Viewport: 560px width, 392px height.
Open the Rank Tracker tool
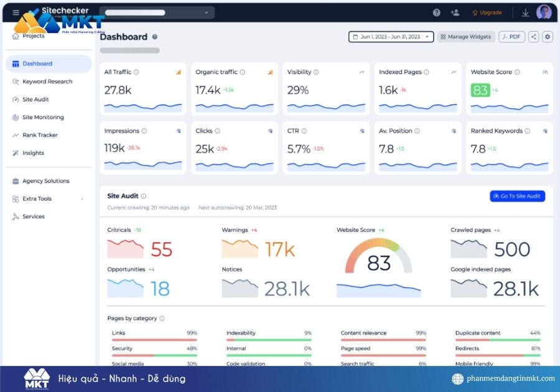tap(40, 135)
